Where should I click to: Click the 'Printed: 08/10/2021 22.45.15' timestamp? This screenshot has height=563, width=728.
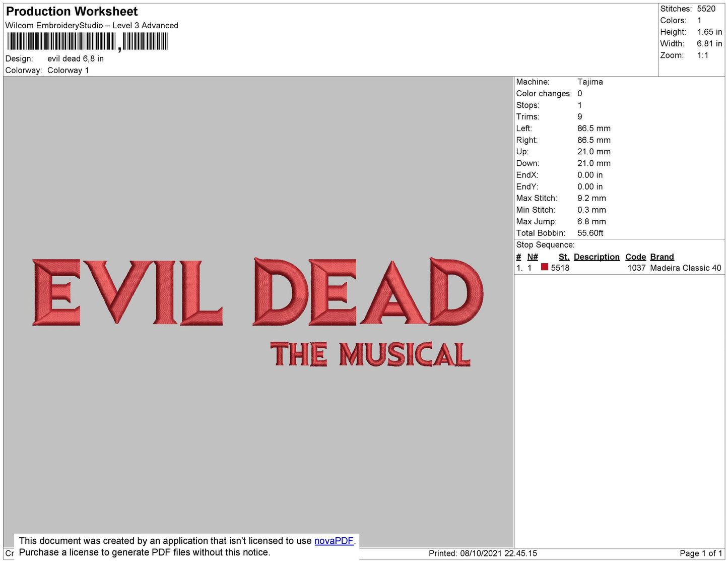point(483,553)
